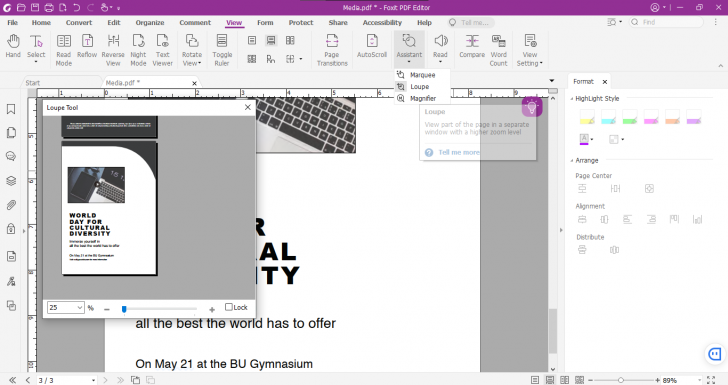
Task: Open opacity dropdown in Format panel
Action: pos(623,139)
